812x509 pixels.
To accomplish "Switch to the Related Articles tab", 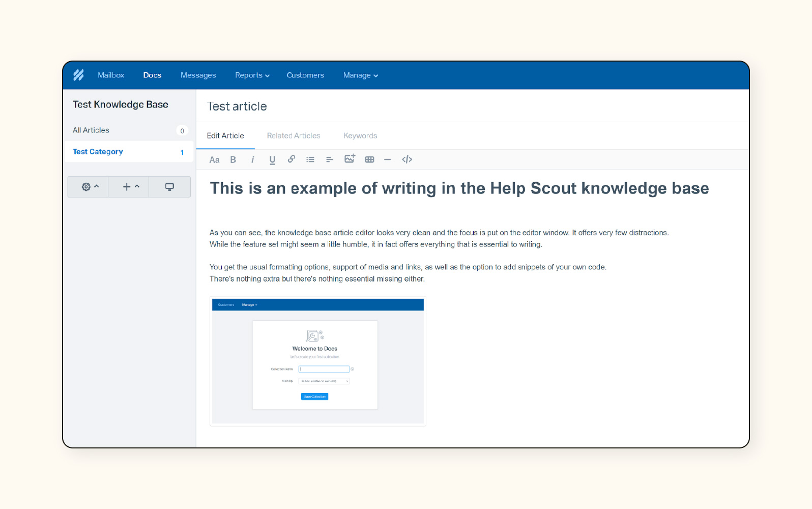I will tap(294, 136).
